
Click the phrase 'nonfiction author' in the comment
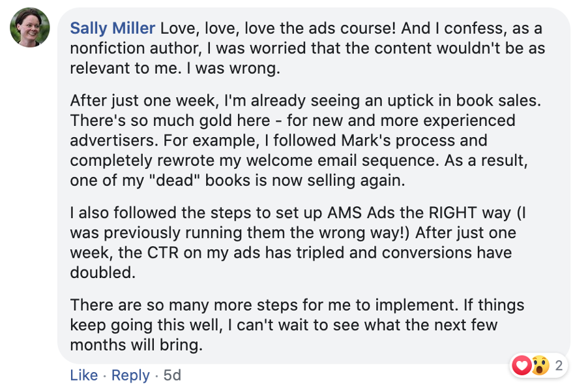(136, 48)
